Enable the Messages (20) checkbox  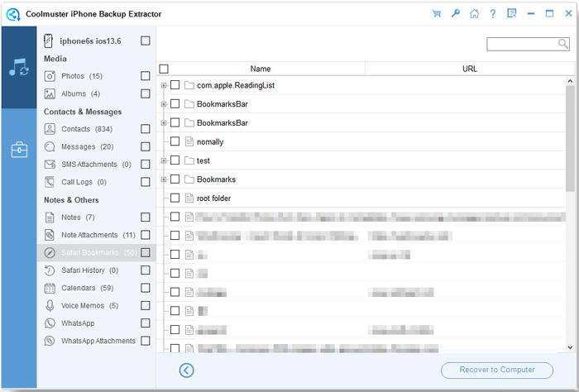(x=146, y=146)
